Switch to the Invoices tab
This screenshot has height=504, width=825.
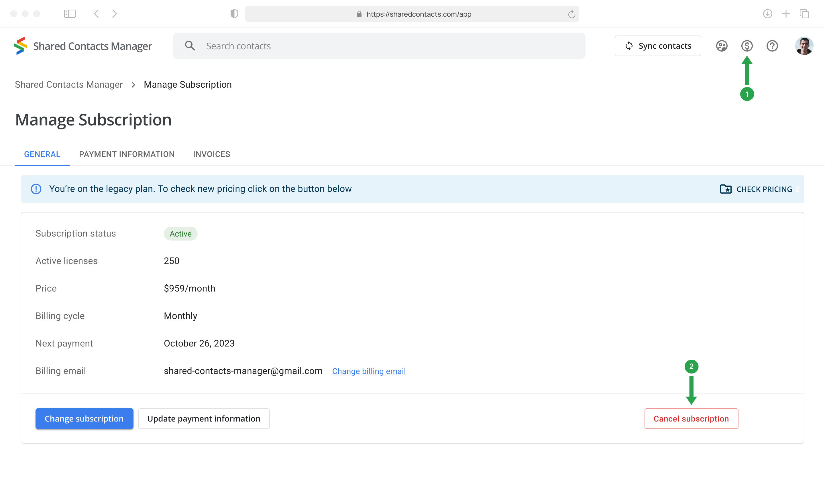click(x=212, y=154)
